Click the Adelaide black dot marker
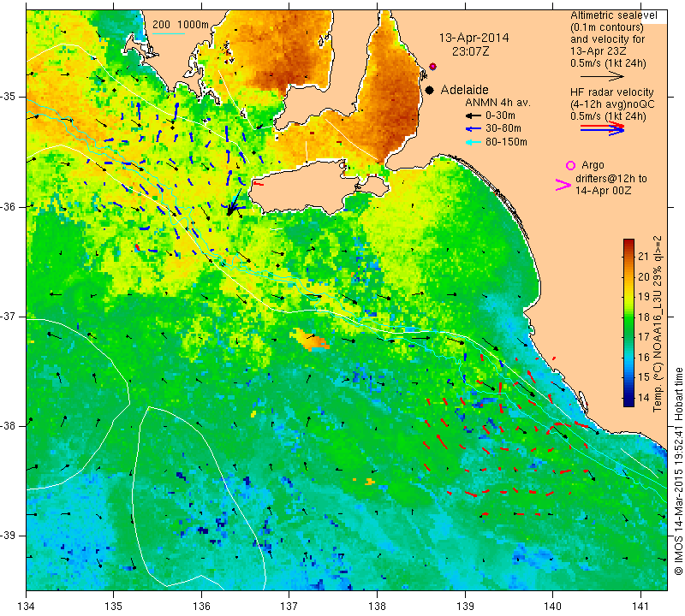685x616 pixels. coord(430,90)
